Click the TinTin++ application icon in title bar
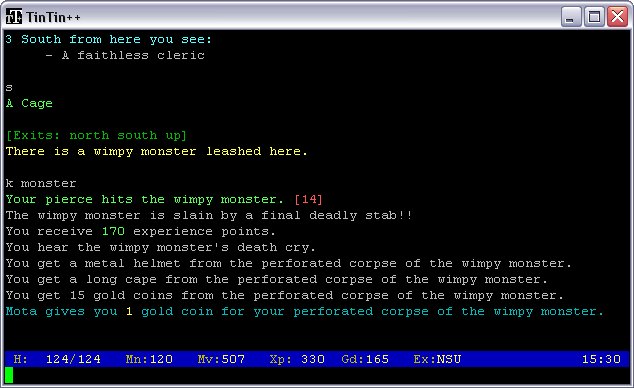634x388 pixels. [x=14, y=17]
